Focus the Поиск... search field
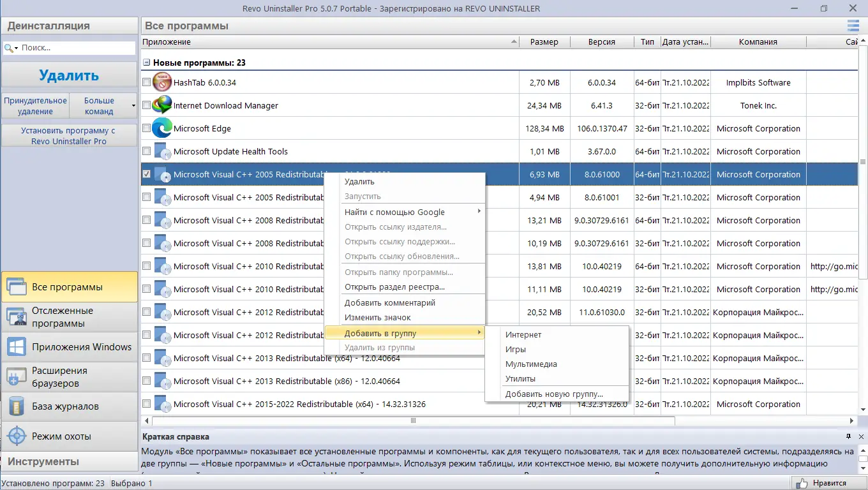Image resolution: width=868 pixels, height=490 pixels. pyautogui.click(x=77, y=48)
